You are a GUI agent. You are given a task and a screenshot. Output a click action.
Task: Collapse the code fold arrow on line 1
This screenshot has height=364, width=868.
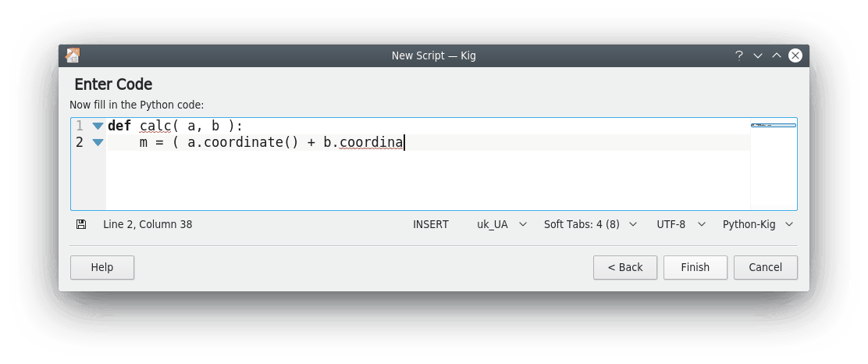coord(98,126)
